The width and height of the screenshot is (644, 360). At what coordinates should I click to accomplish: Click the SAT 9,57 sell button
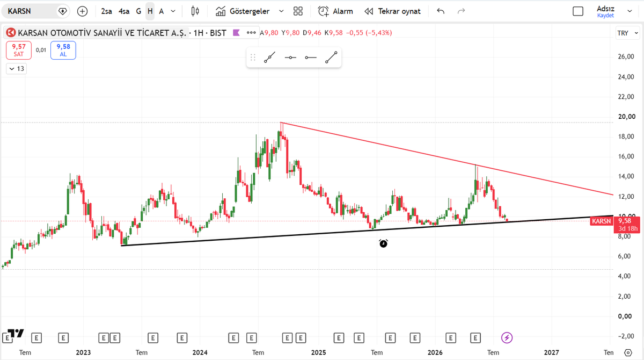coord(19,50)
